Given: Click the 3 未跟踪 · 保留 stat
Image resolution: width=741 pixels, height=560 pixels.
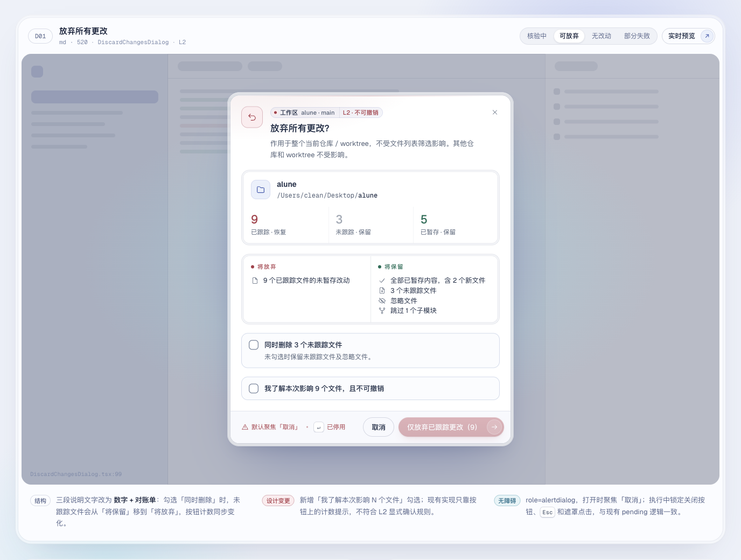Looking at the screenshot, I should point(370,225).
